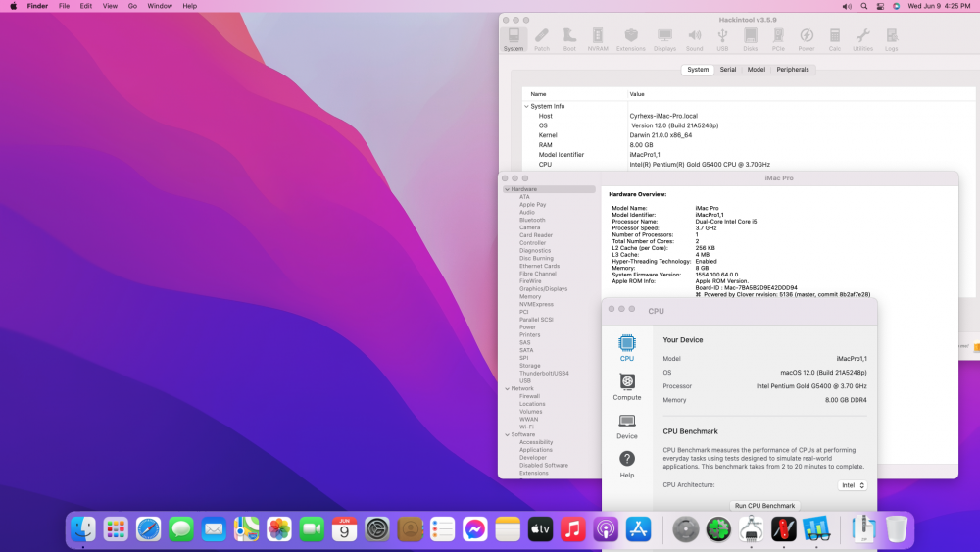The width and height of the screenshot is (980, 552).
Task: Open the Sound section in Hackintool toolbar
Action: 695,39
